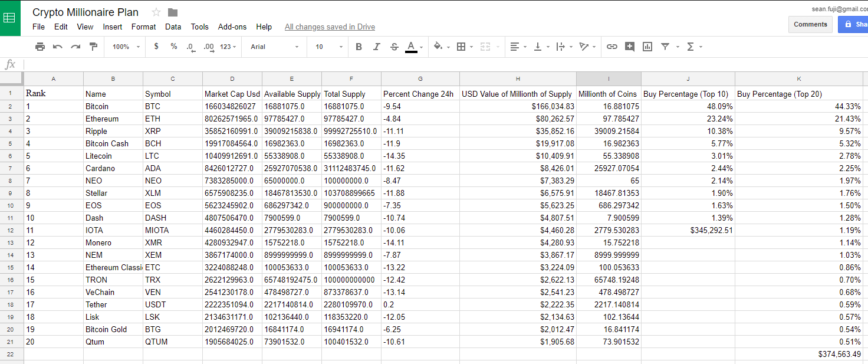Image resolution: width=868 pixels, height=364 pixels.
Task: Click the Insert link icon
Action: coord(612,47)
